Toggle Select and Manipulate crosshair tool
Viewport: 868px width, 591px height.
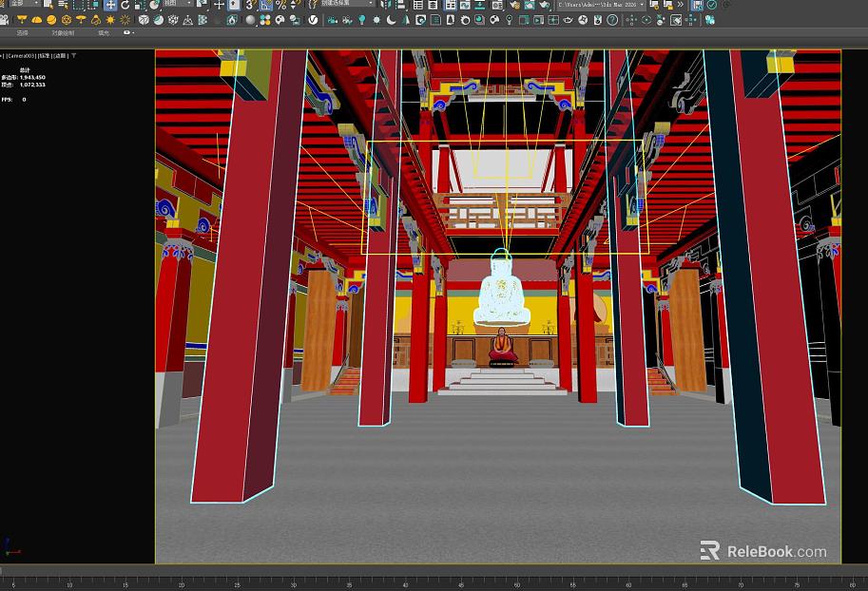tap(219, 5)
